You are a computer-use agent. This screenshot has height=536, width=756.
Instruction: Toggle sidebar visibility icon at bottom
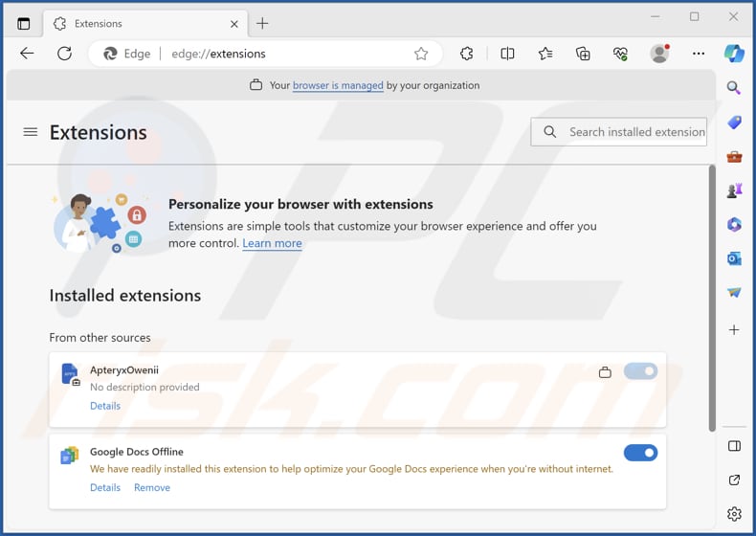tap(734, 446)
